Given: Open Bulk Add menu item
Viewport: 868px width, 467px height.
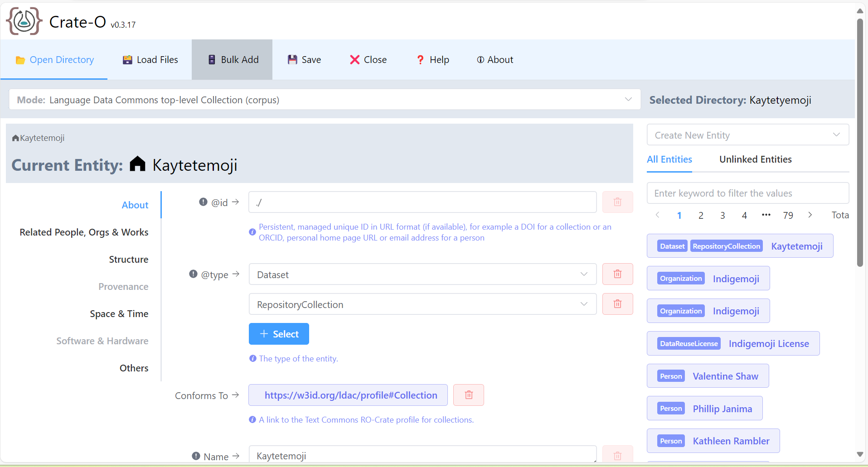Looking at the screenshot, I should tap(233, 60).
